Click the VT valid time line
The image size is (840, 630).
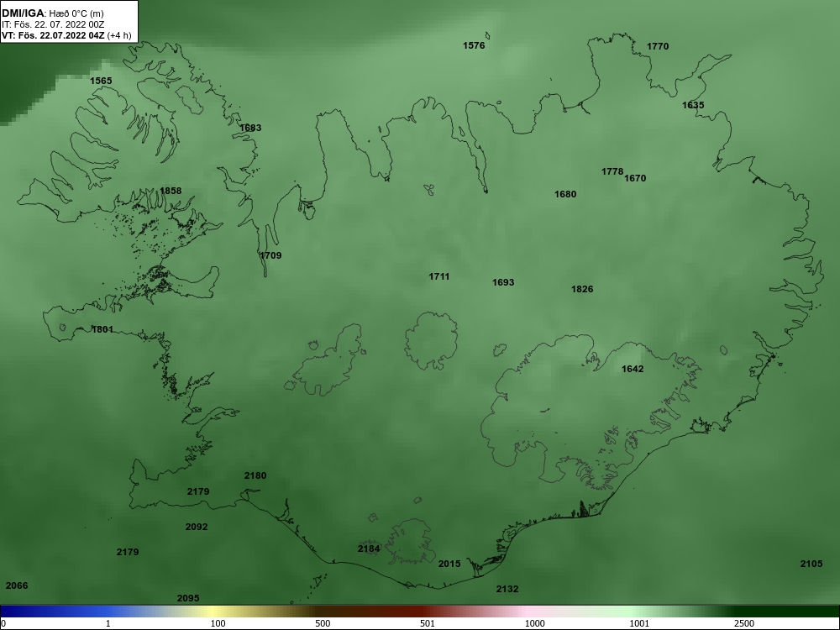point(66,35)
